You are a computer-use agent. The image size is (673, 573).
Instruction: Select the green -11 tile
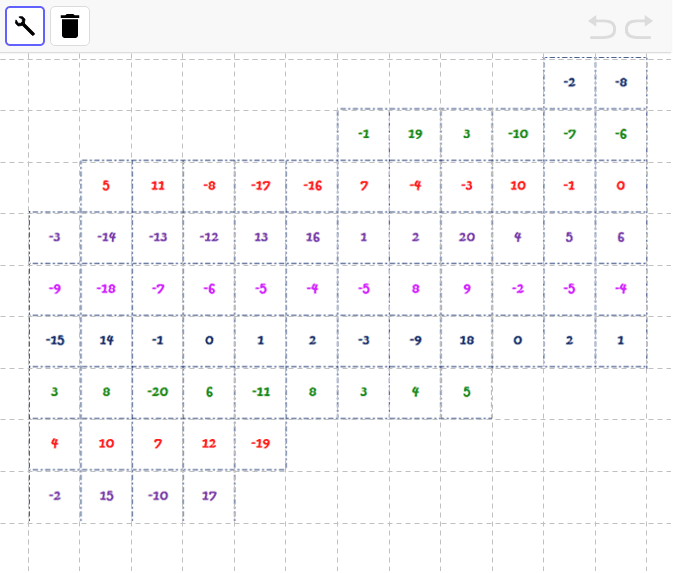pos(261,392)
